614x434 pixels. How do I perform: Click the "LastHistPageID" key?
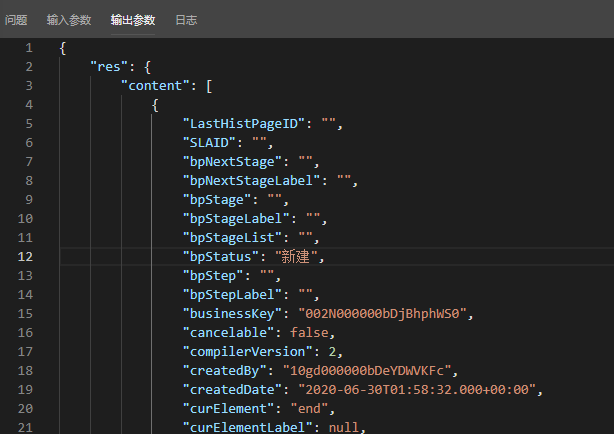[244, 124]
